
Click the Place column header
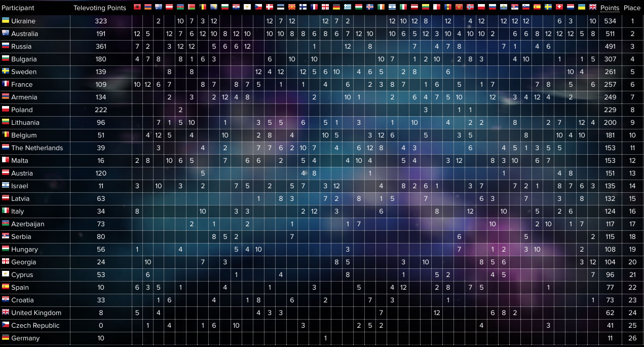632,8
